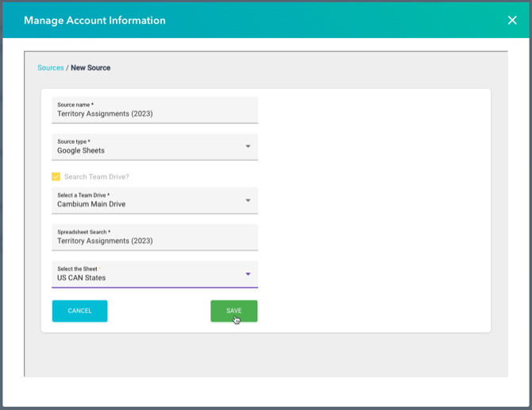Click the Spreadsheet Search input field
The width and height of the screenshot is (532, 410).
[155, 238]
